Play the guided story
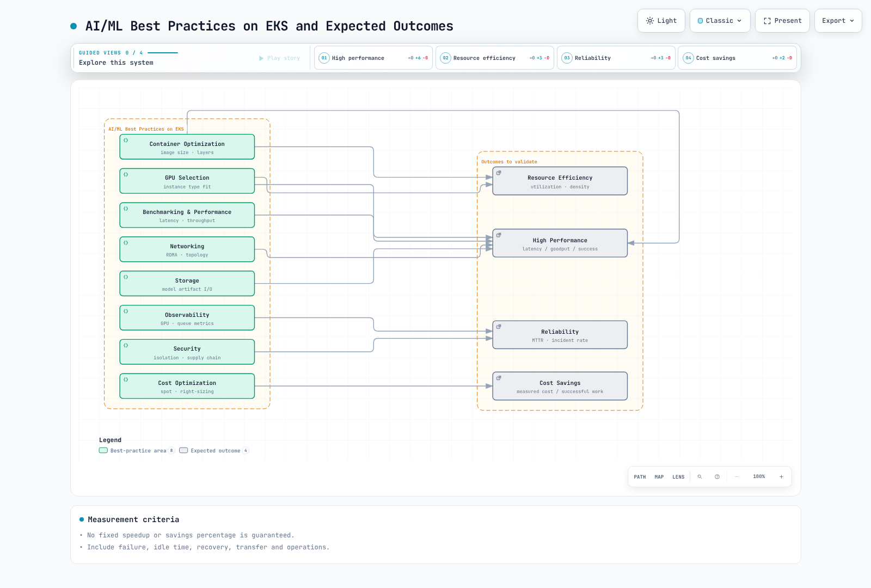 pyautogui.click(x=280, y=58)
